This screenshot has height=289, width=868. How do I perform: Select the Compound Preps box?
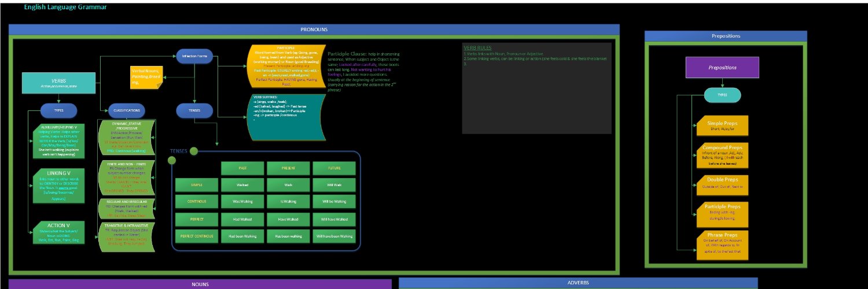click(x=723, y=155)
